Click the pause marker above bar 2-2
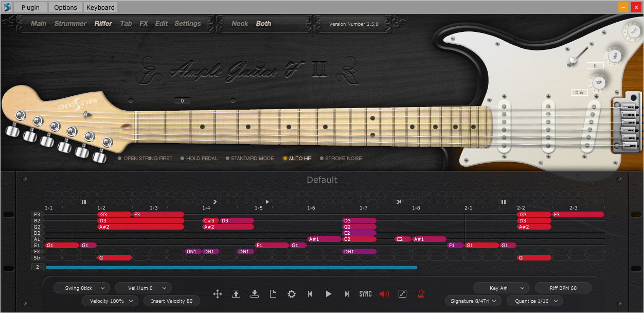This screenshot has width=644, height=313. (x=504, y=202)
